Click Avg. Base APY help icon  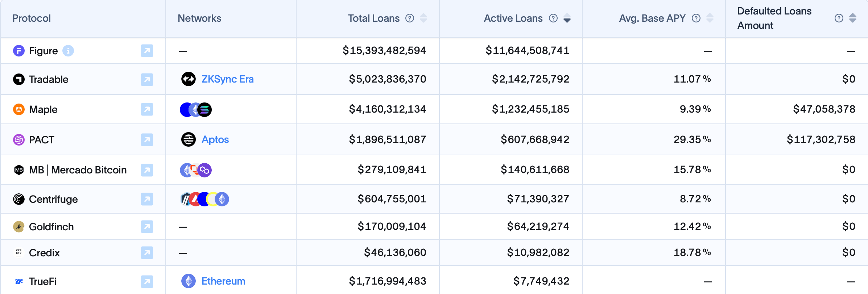(696, 18)
